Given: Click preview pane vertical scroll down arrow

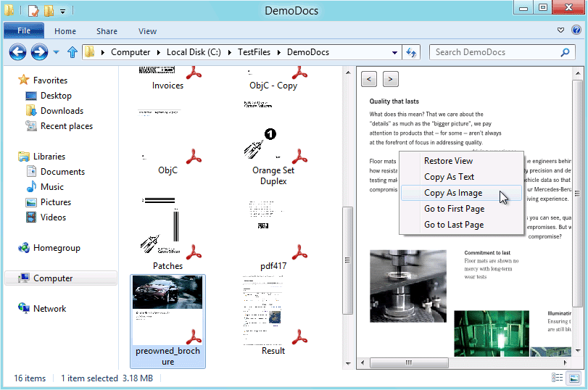Looking at the screenshot, I should pos(578,351).
